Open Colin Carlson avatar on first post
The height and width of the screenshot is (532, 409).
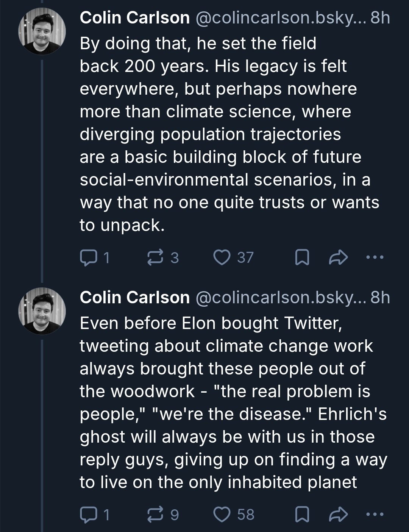[x=42, y=31]
